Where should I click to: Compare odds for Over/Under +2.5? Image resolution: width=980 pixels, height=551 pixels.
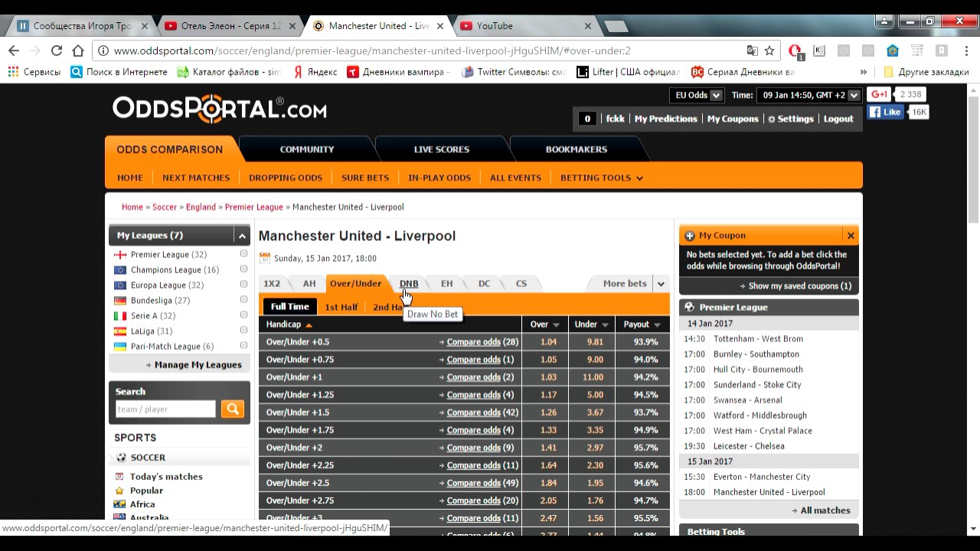[x=473, y=483]
